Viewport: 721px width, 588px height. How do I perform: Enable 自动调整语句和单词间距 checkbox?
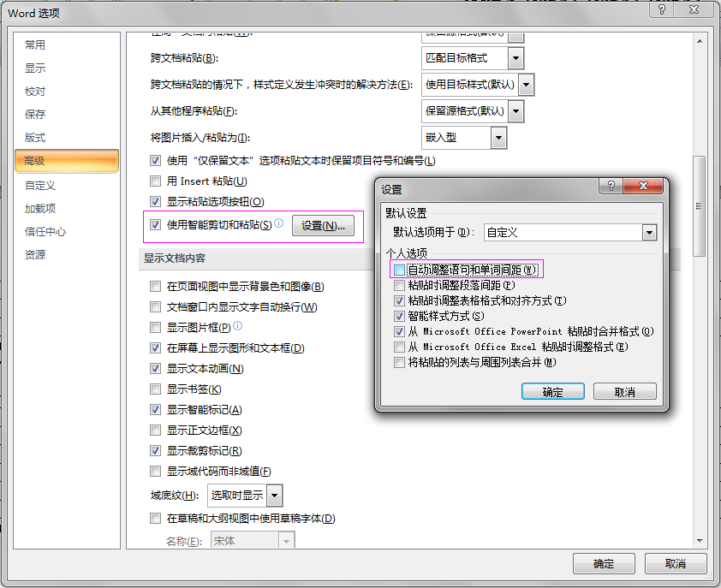coord(400,270)
